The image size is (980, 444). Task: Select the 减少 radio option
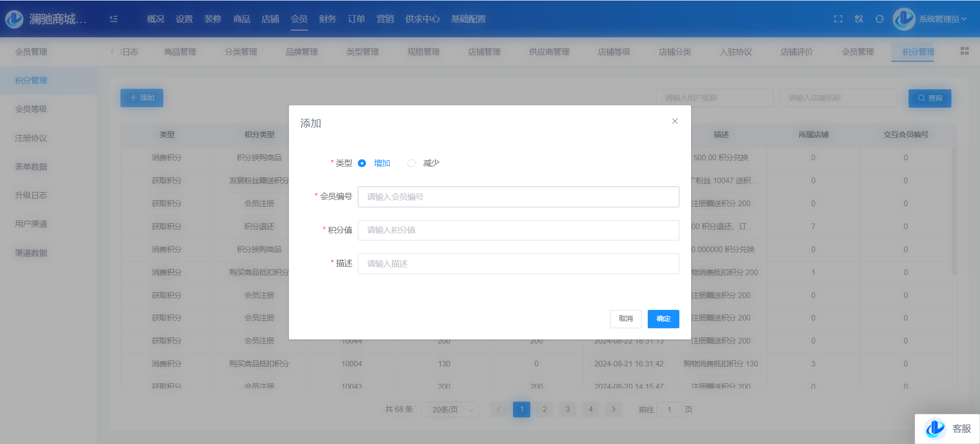point(411,163)
